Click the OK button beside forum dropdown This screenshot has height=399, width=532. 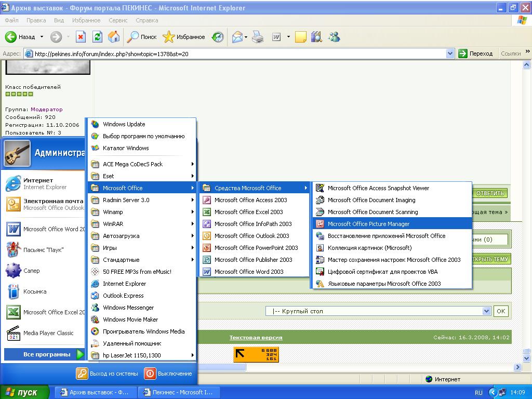click(501, 311)
